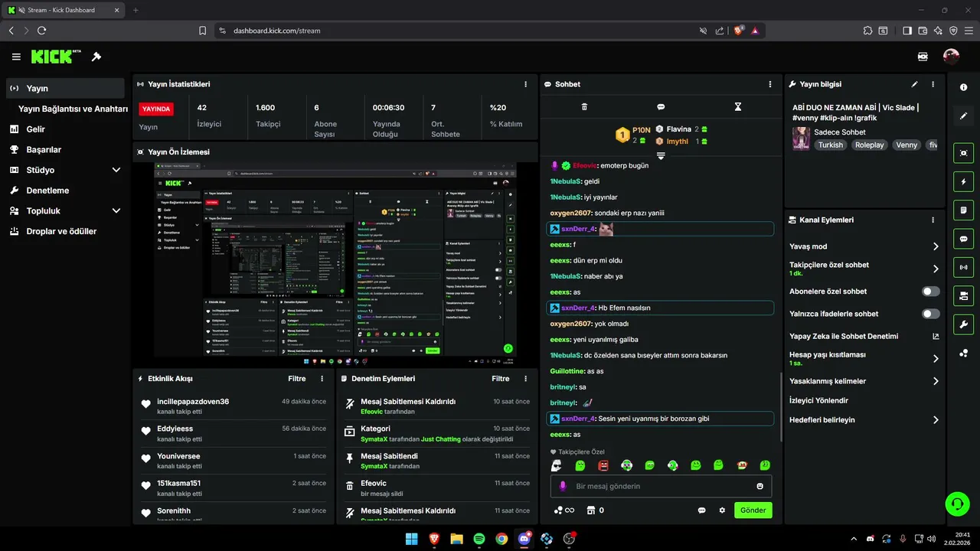Open the three-dot menu of Sohbet panel
The image size is (980, 551).
click(x=770, y=84)
